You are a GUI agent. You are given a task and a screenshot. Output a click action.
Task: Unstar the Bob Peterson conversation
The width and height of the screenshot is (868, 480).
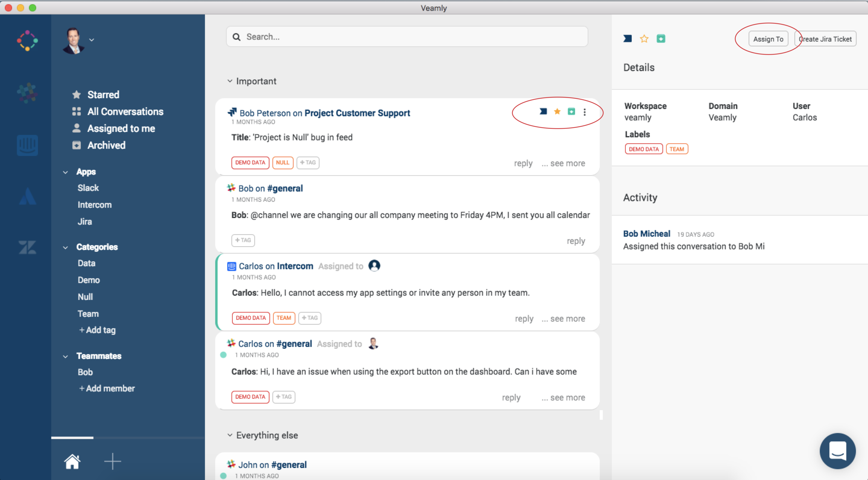(x=557, y=111)
